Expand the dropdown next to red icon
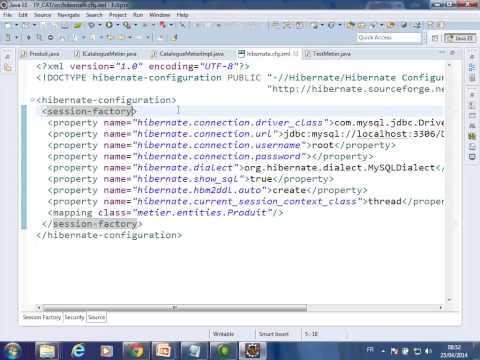 (171, 25)
